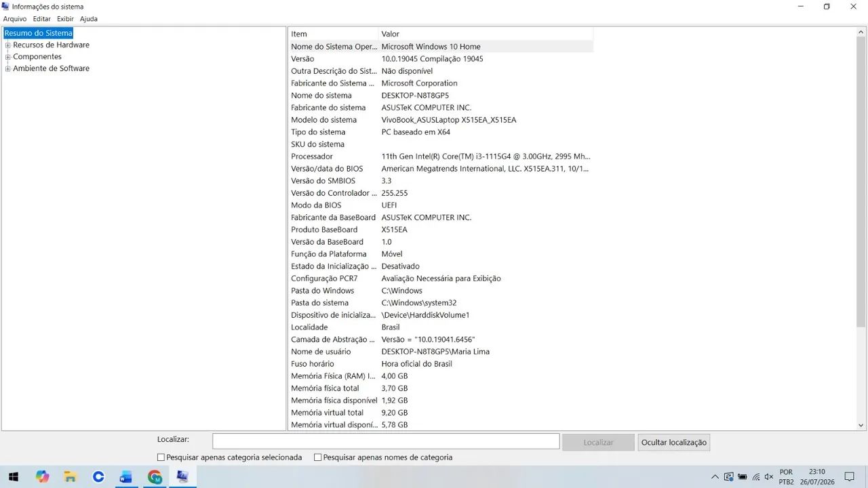Image resolution: width=868 pixels, height=488 pixels.
Task: Open the Ajuda menu
Action: click(x=89, y=19)
